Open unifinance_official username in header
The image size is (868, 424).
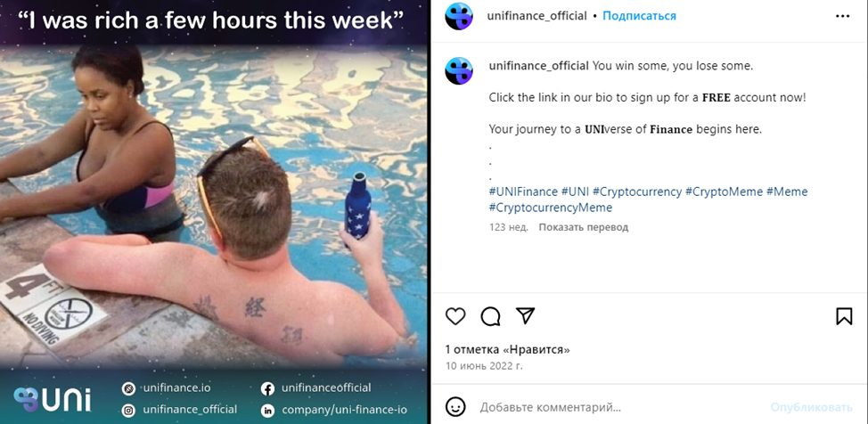(x=537, y=15)
